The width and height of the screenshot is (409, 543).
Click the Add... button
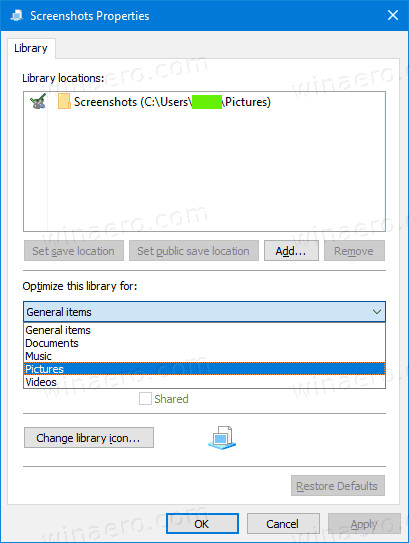point(291,250)
